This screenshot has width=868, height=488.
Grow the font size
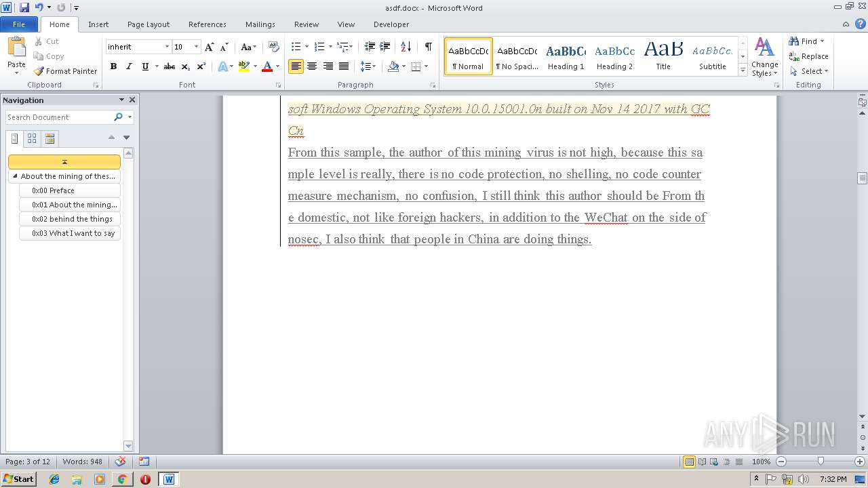210,47
